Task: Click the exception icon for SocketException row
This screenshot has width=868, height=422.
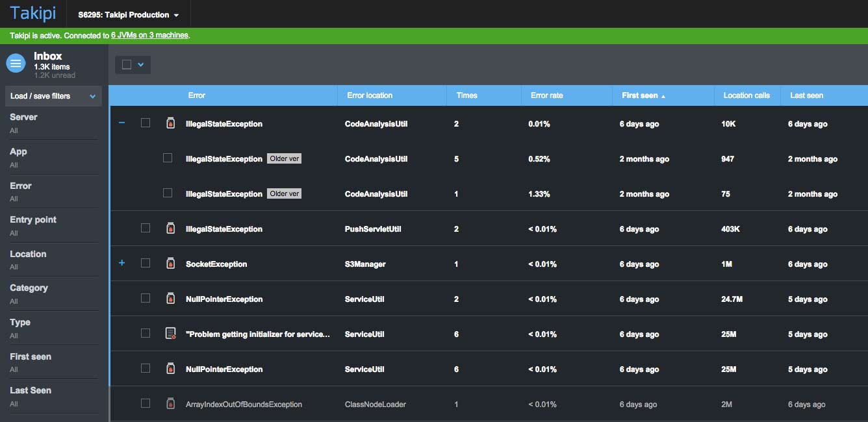Action: [x=170, y=264]
